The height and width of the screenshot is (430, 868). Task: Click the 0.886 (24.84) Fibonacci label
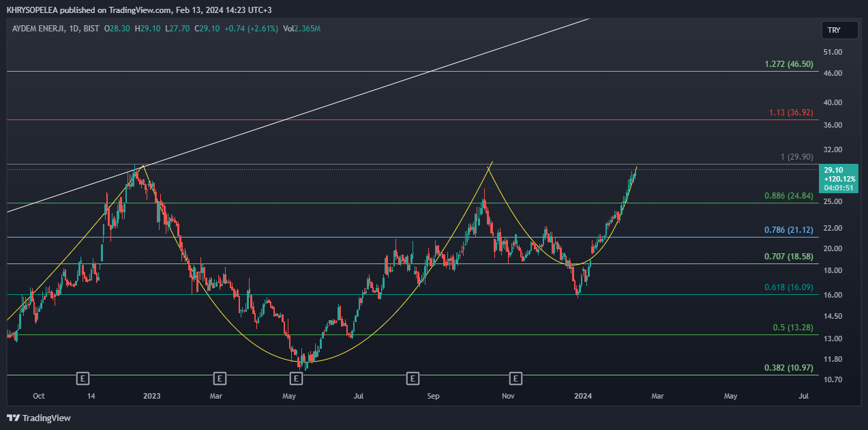[789, 196]
